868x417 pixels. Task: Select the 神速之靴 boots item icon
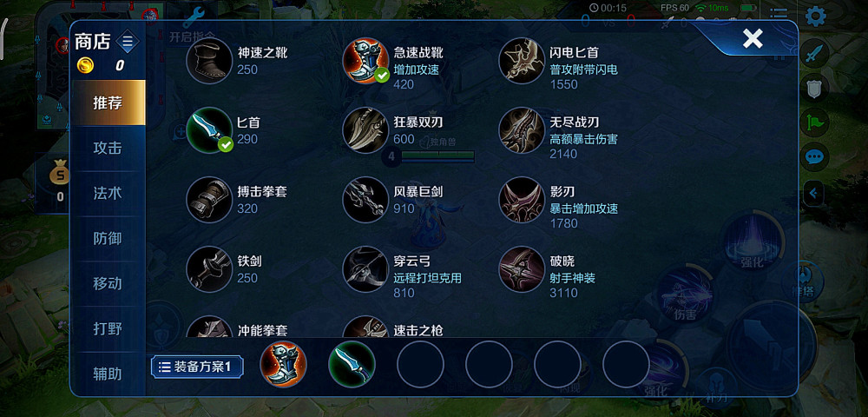coord(208,61)
